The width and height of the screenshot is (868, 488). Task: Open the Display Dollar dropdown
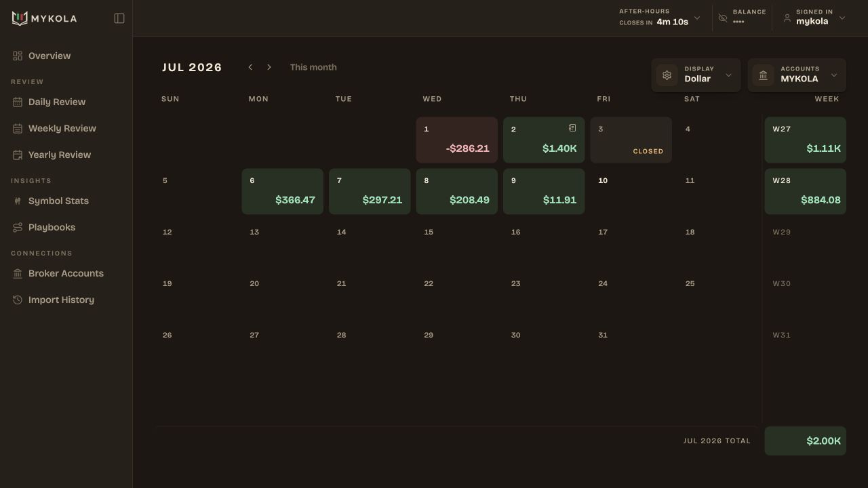[696, 75]
